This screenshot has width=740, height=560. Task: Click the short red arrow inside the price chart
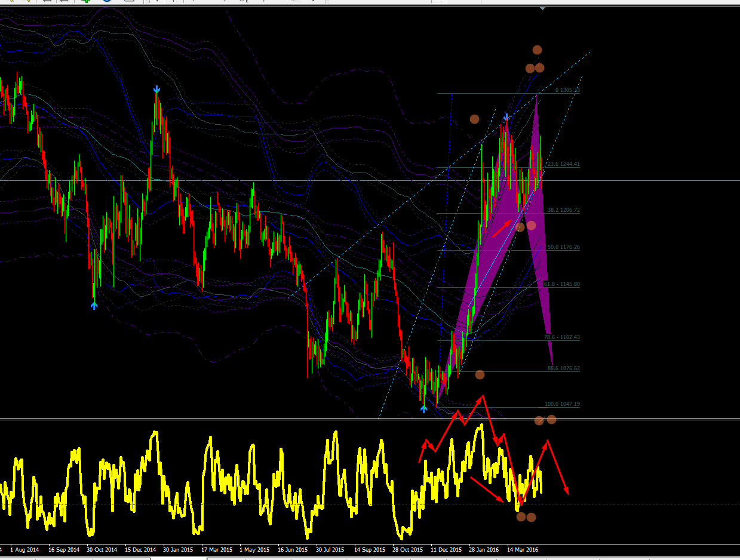pyautogui.click(x=502, y=228)
